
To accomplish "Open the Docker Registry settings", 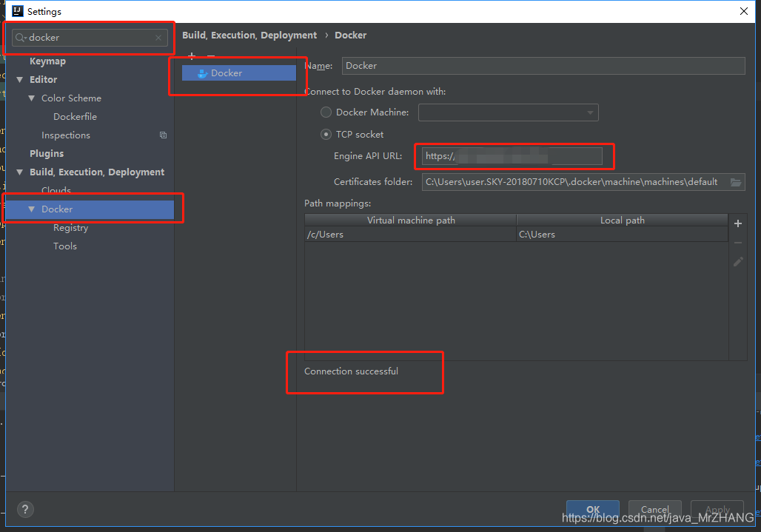I will pyautogui.click(x=71, y=227).
